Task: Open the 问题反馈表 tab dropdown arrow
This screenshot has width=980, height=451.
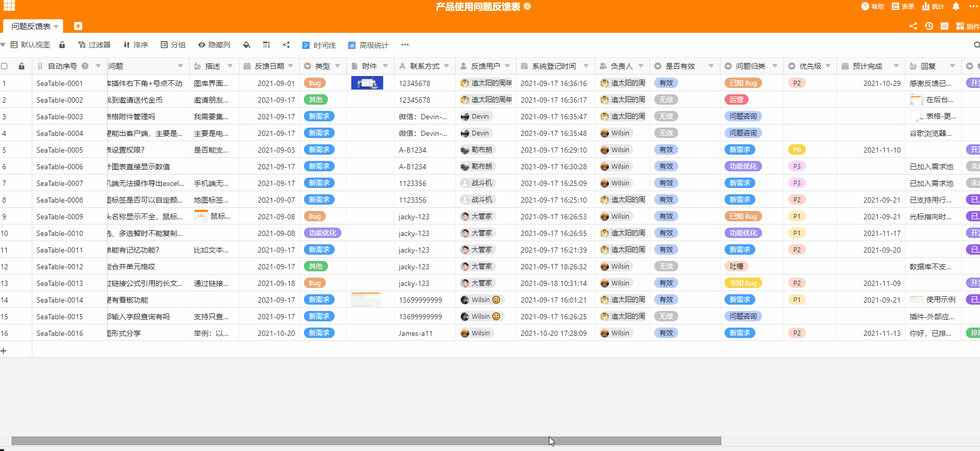Action: click(56, 27)
